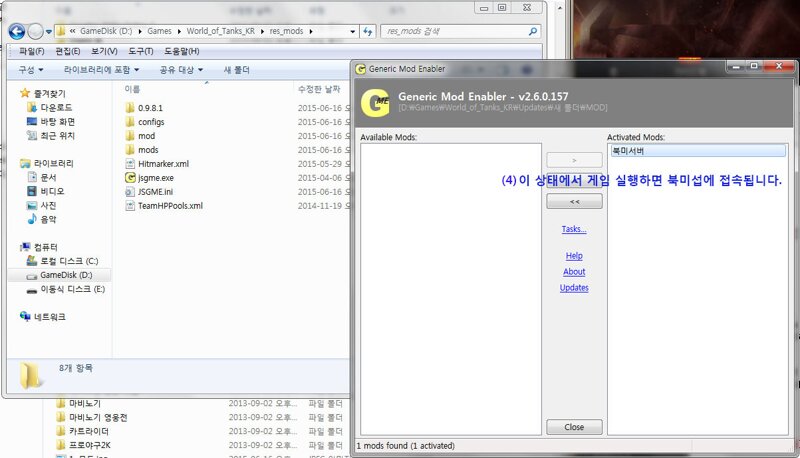Open Tasks... link in Mod Enabler
The image size is (800, 458).
click(x=574, y=229)
